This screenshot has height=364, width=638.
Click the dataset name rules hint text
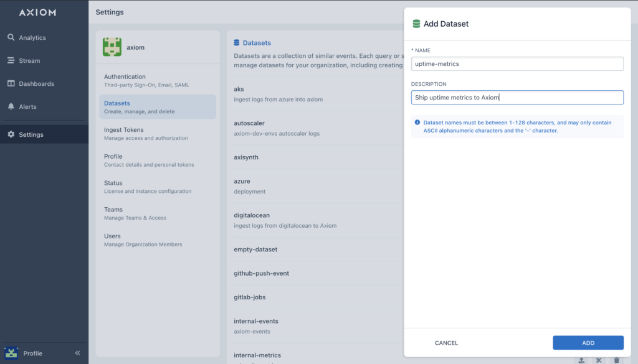pos(517,126)
